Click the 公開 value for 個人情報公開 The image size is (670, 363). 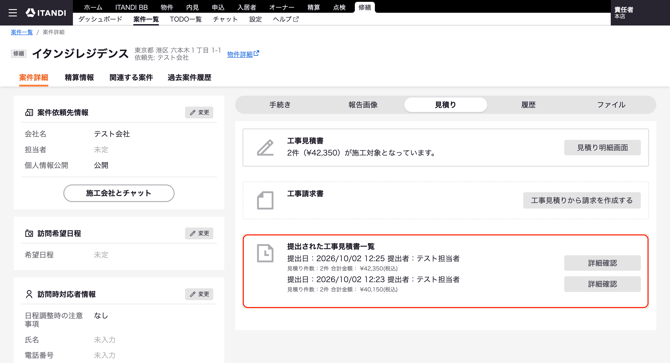(x=101, y=165)
